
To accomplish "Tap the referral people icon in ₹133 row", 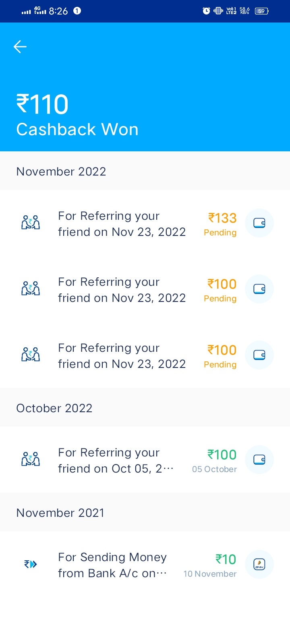I will [31, 223].
